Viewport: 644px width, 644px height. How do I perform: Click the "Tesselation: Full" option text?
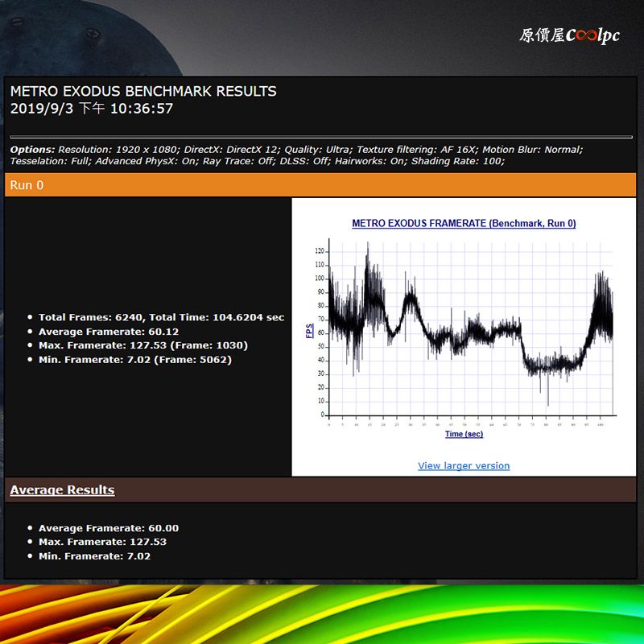(x=50, y=161)
